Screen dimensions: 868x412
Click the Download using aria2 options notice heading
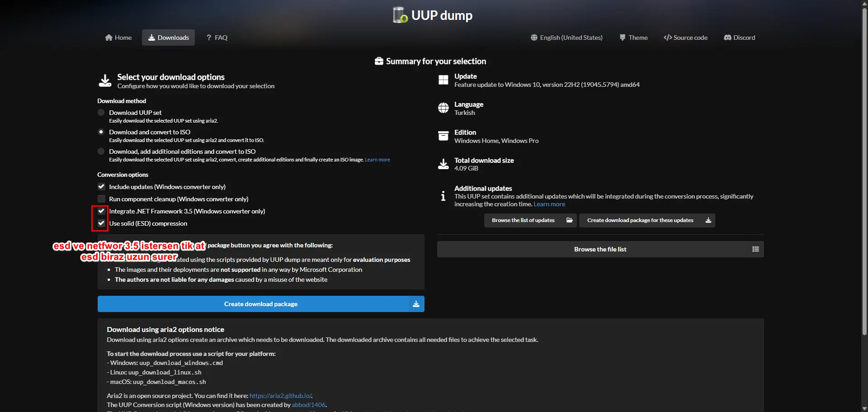(x=165, y=330)
